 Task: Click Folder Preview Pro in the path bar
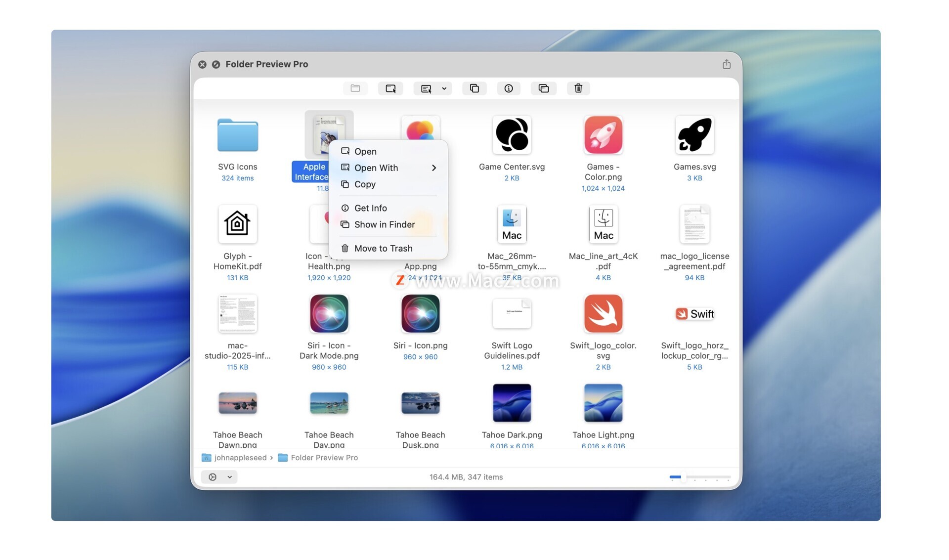point(318,458)
